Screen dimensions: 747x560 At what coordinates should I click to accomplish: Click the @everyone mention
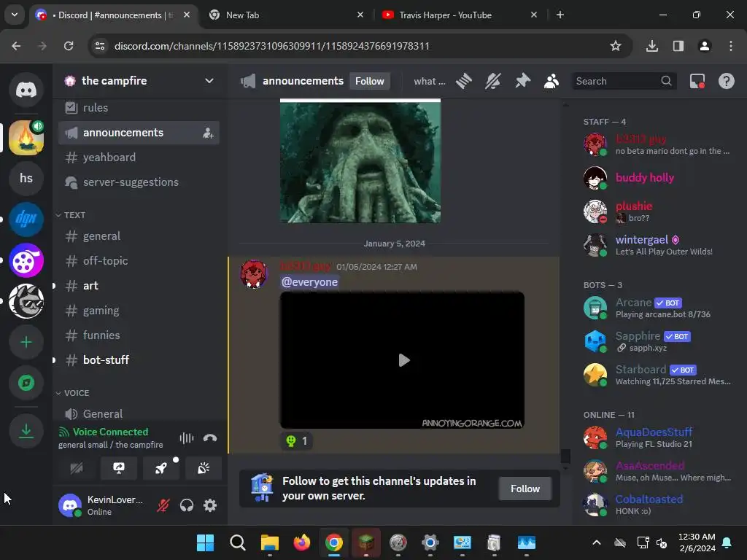[x=309, y=282]
